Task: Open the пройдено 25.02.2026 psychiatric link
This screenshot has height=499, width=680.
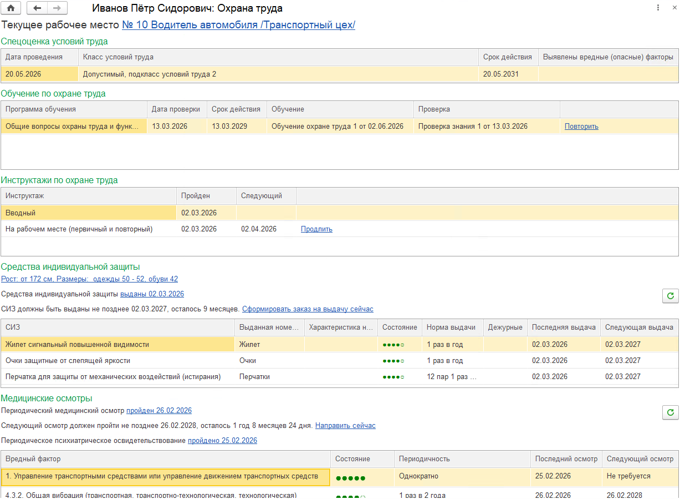Action: (x=222, y=440)
